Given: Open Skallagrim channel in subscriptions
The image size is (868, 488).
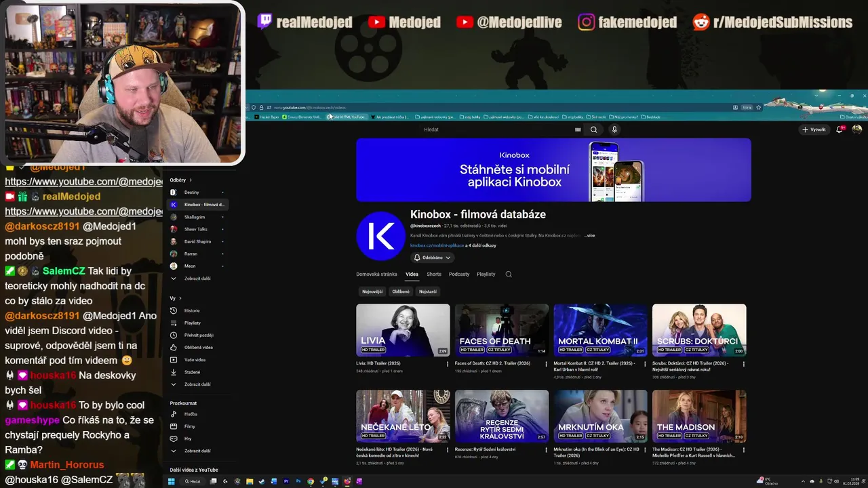Looking at the screenshot, I should [x=197, y=217].
